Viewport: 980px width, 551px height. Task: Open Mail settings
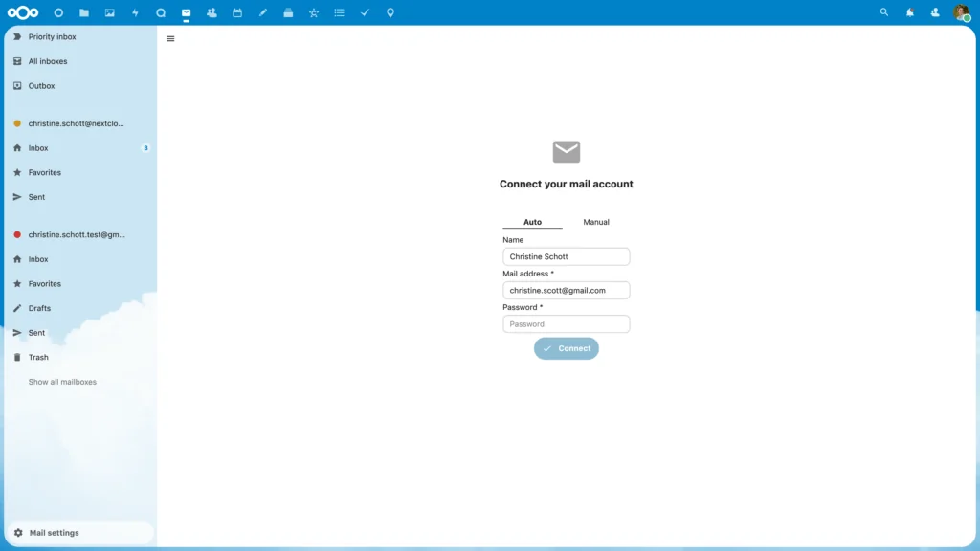tap(80, 533)
